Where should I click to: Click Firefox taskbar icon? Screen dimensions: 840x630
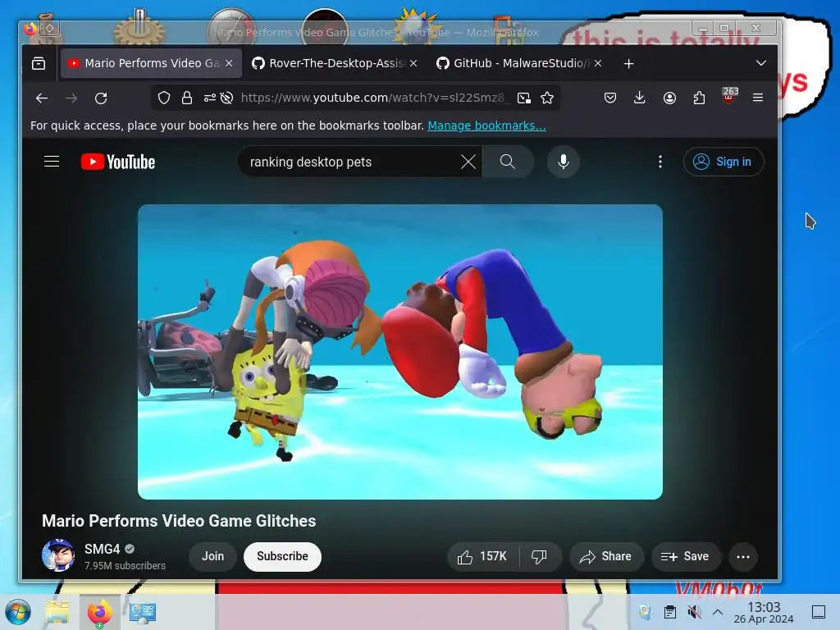coord(99,612)
